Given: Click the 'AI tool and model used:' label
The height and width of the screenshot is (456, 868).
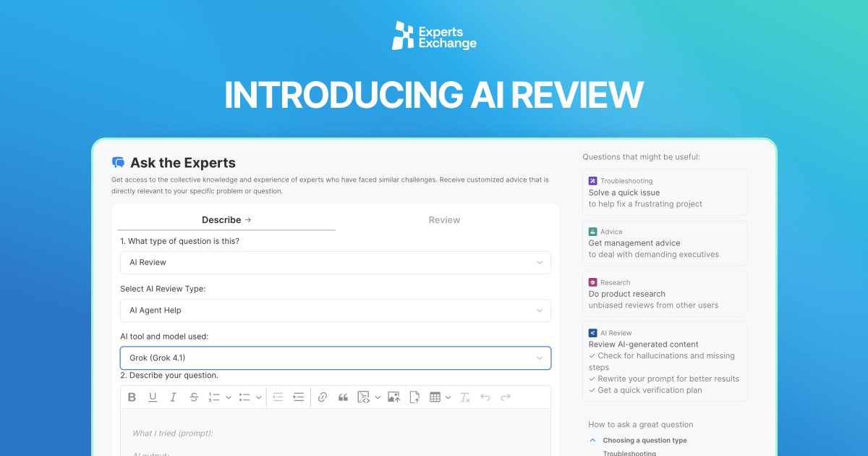Looking at the screenshot, I should coord(164,337).
